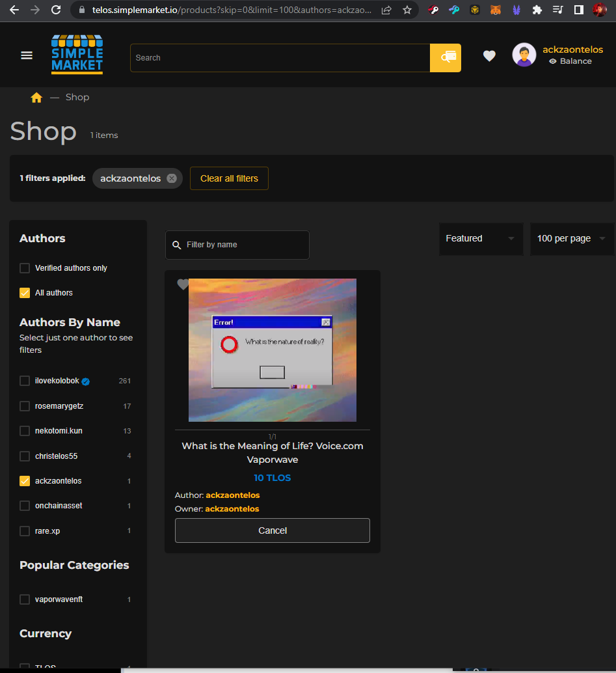Open the MetaMask fox extension
The width and height of the screenshot is (616, 673).
(496, 10)
